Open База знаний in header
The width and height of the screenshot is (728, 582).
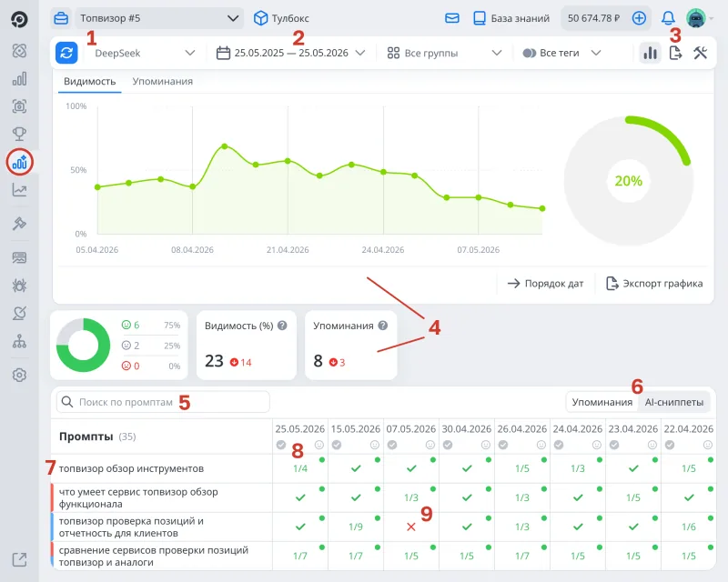tap(511, 18)
